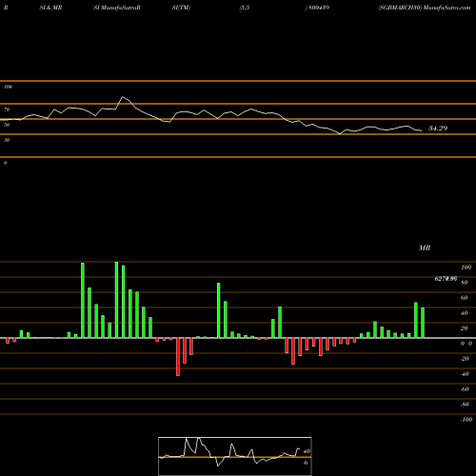Click the 'SI MunafaSutraR' header text
Viewport: 476px width, 476px height.
[x=117, y=8]
